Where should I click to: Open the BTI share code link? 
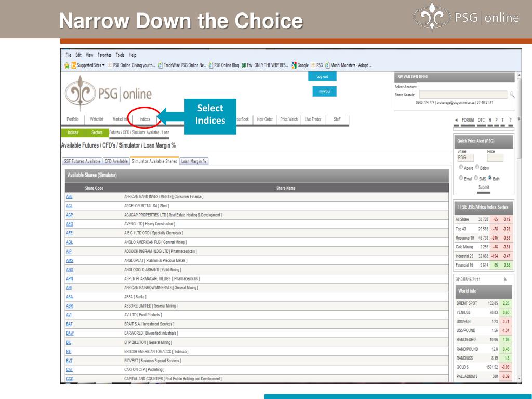[69, 352]
